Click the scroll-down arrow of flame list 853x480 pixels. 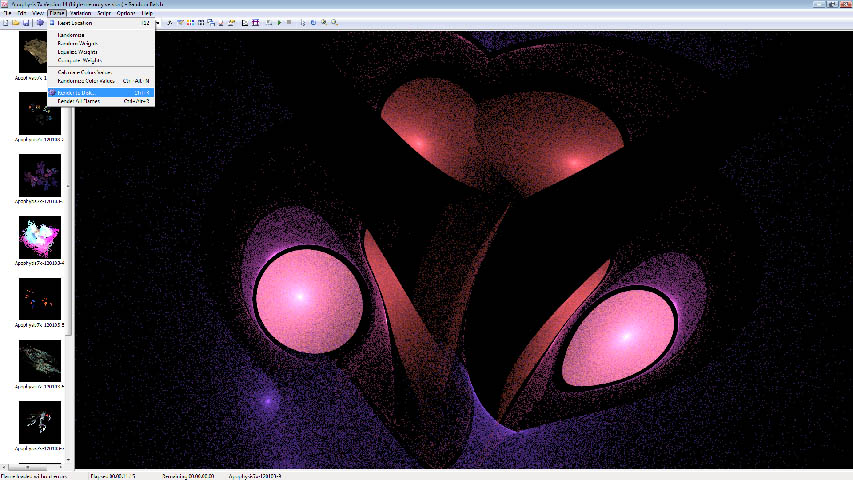(x=69, y=460)
